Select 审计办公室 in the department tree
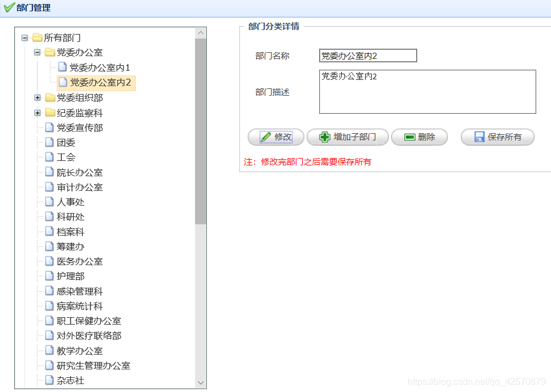Screen dimensions: 551x392 pyautogui.click(x=80, y=187)
